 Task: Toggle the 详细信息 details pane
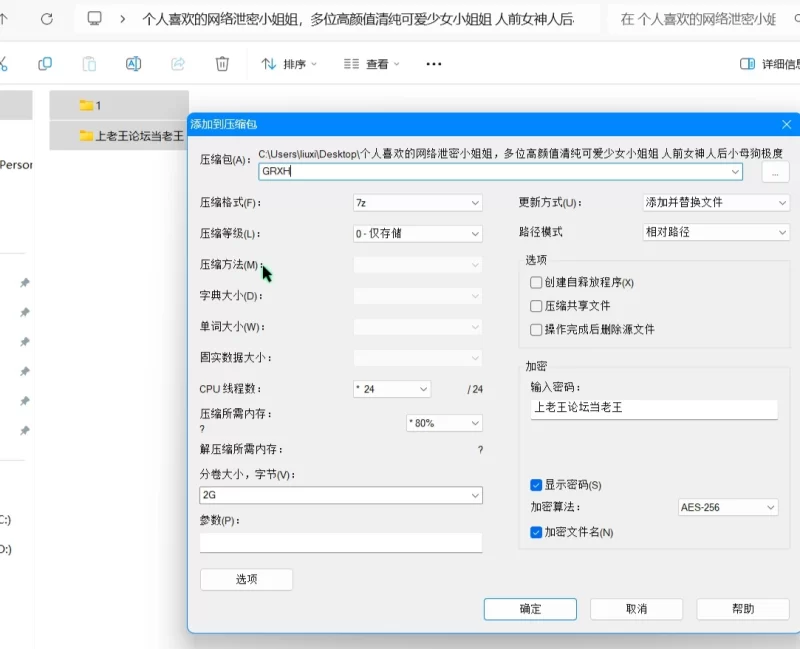769,64
